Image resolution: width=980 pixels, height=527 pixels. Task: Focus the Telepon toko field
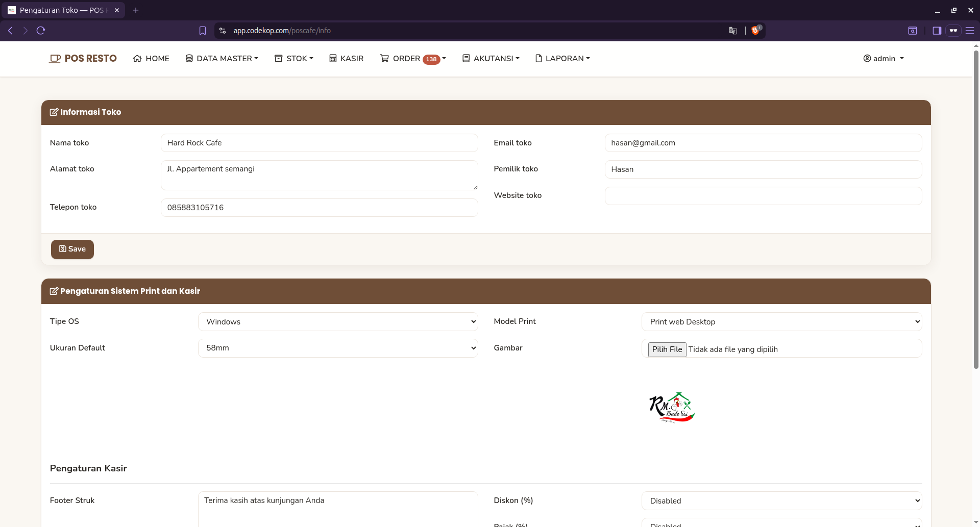[x=320, y=208]
